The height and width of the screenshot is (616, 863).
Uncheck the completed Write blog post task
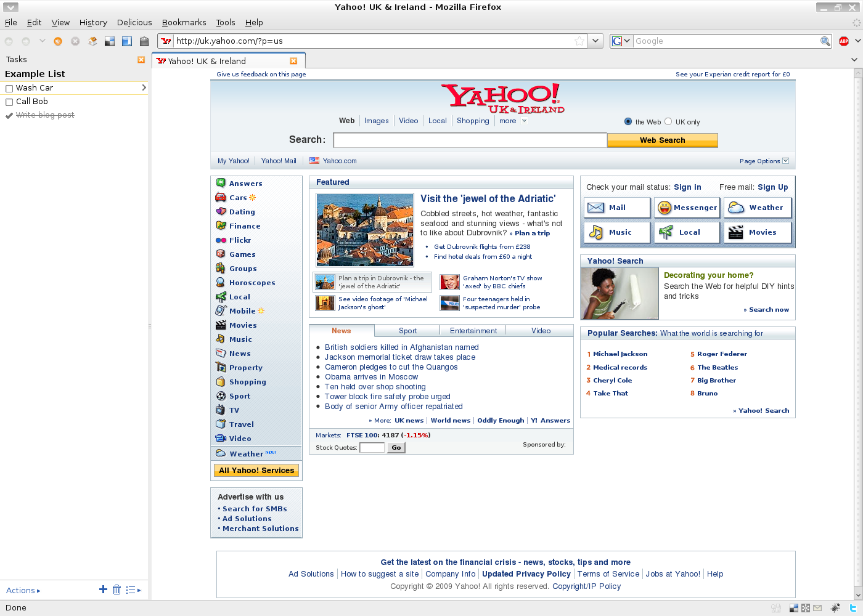(x=9, y=116)
